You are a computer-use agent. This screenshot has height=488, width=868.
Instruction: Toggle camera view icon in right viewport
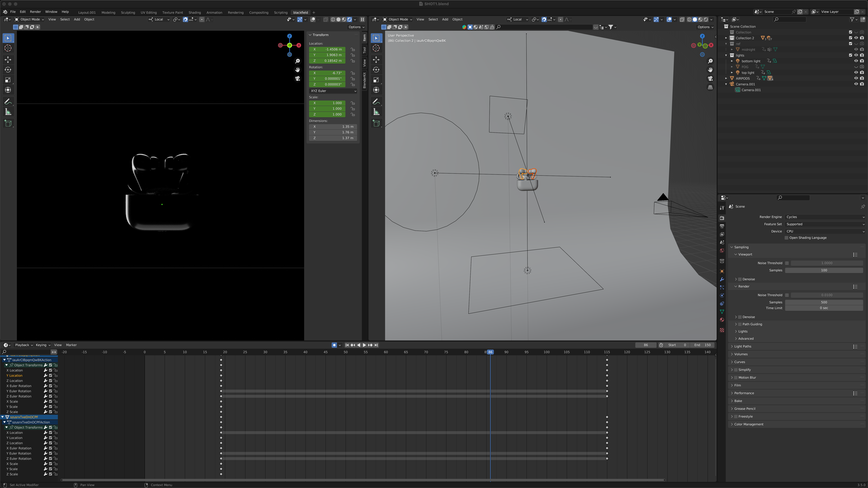click(x=710, y=78)
